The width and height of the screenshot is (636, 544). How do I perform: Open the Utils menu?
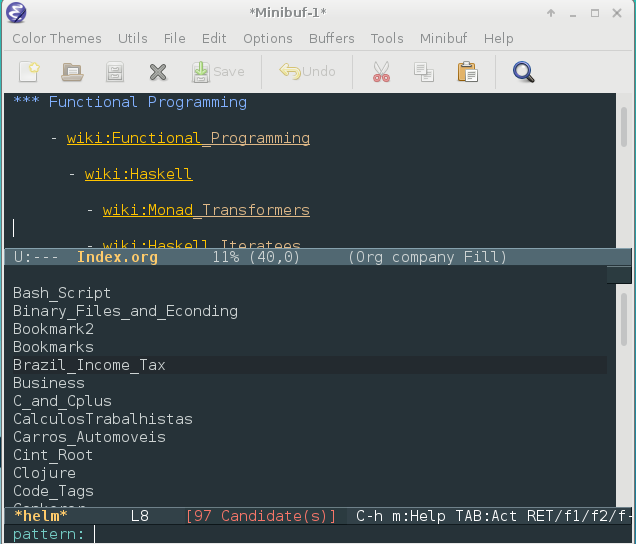(133, 39)
